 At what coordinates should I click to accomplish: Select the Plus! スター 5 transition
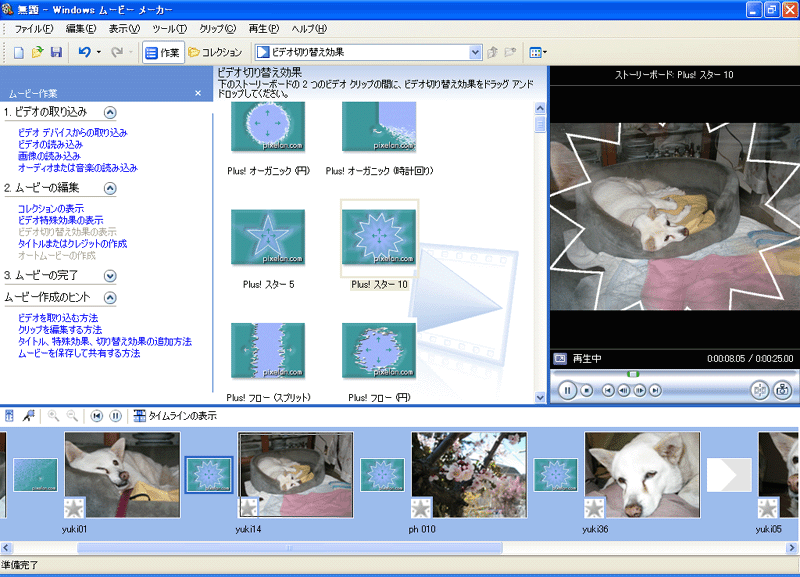click(268, 237)
